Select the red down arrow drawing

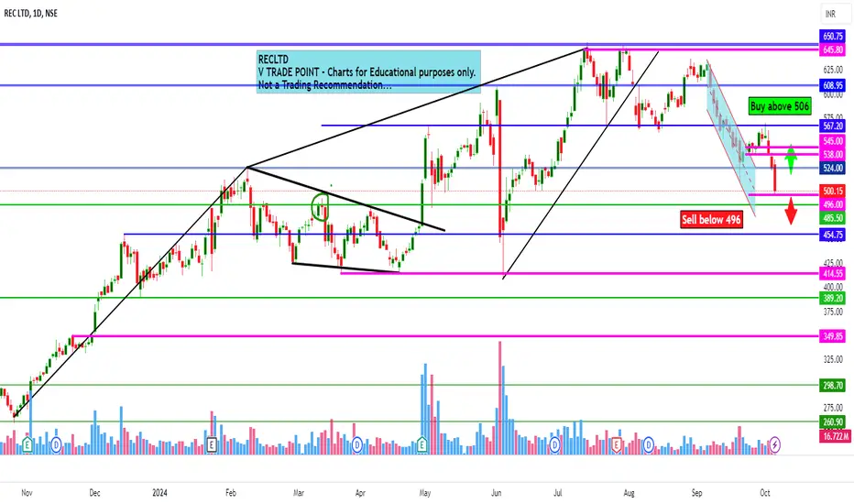(791, 212)
